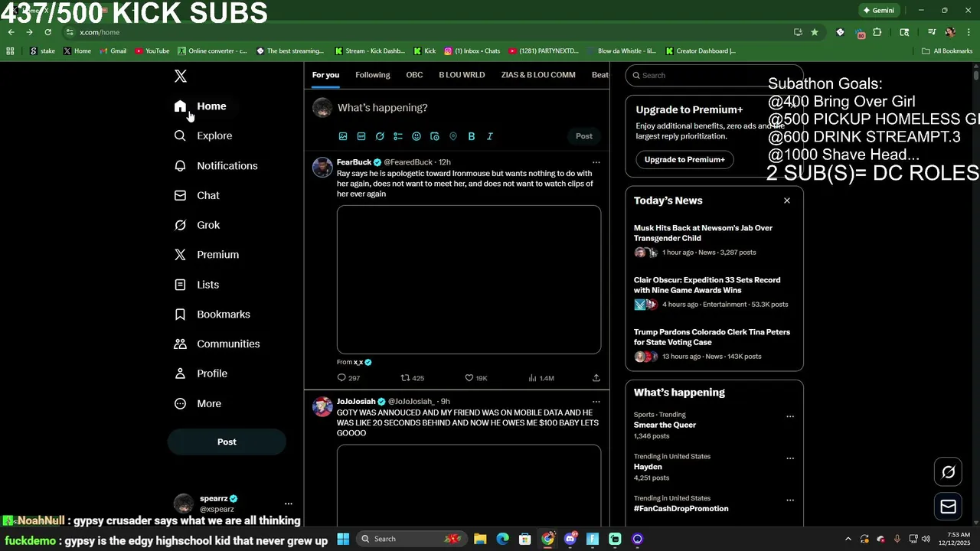Open the Explore page

204,135
